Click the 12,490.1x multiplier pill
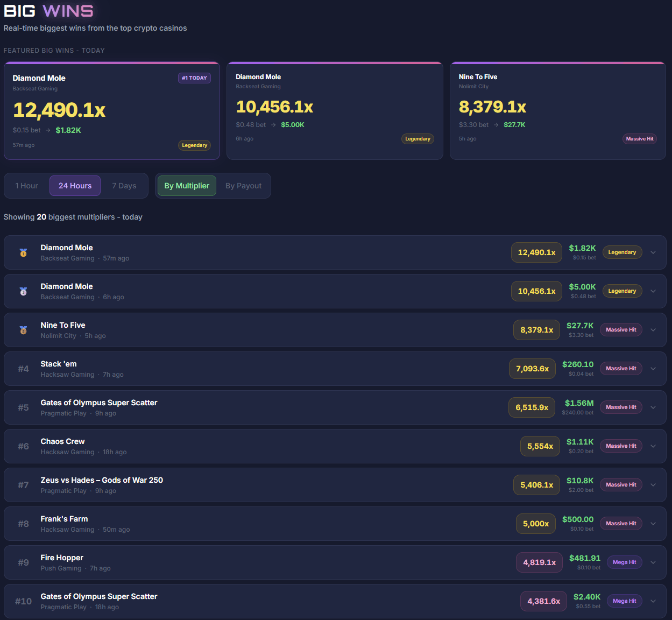This screenshot has width=672, height=620. [536, 252]
